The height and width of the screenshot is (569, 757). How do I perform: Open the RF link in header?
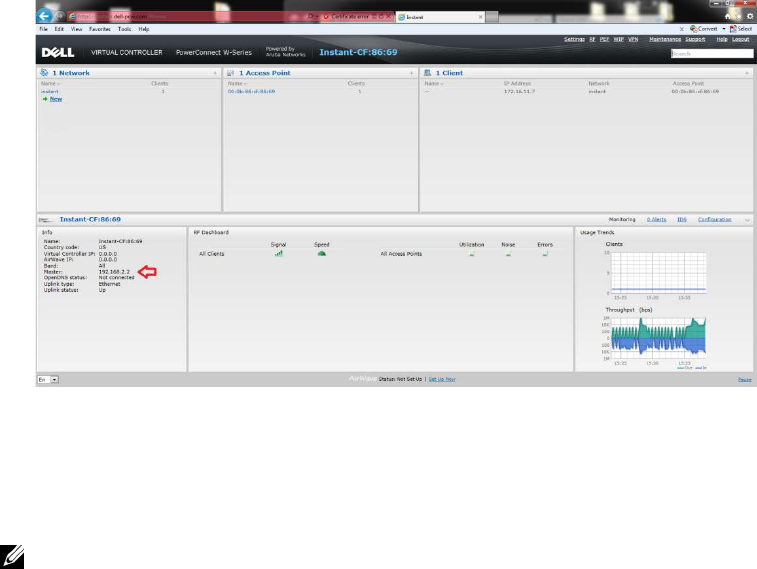click(x=592, y=39)
